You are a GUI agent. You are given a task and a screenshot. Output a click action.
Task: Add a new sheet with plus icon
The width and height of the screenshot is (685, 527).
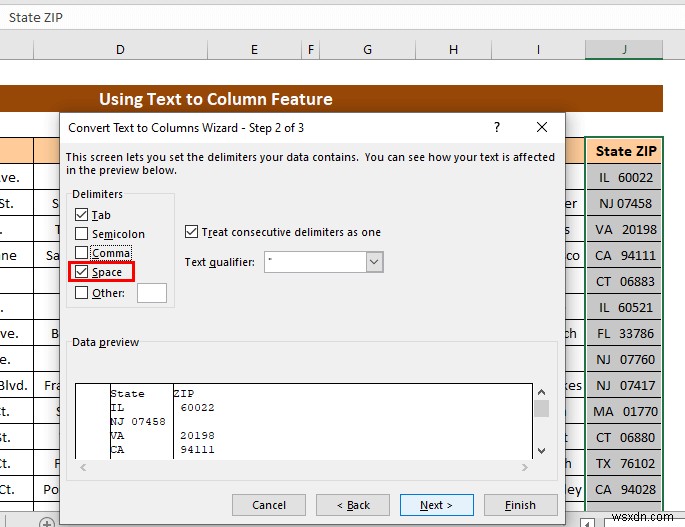click(x=47, y=522)
